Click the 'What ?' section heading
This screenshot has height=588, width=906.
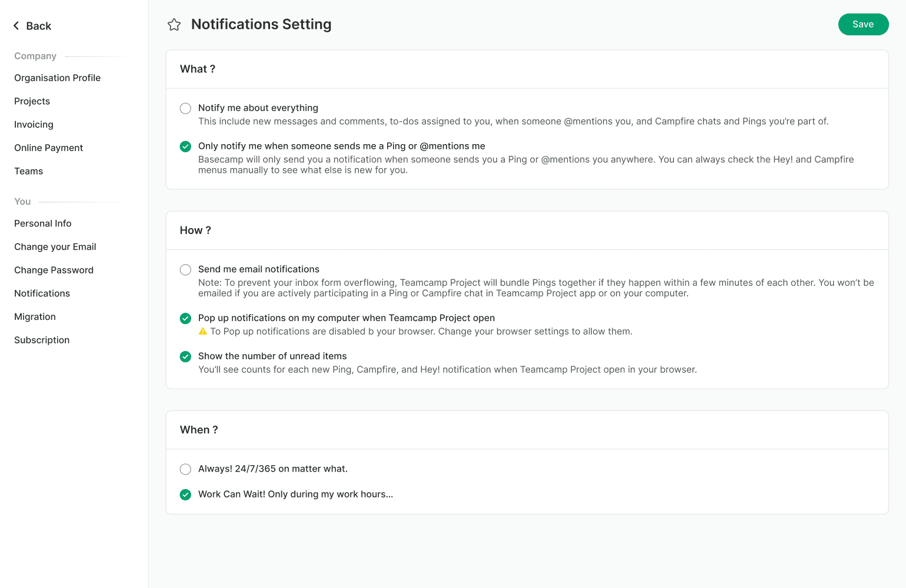[198, 69]
